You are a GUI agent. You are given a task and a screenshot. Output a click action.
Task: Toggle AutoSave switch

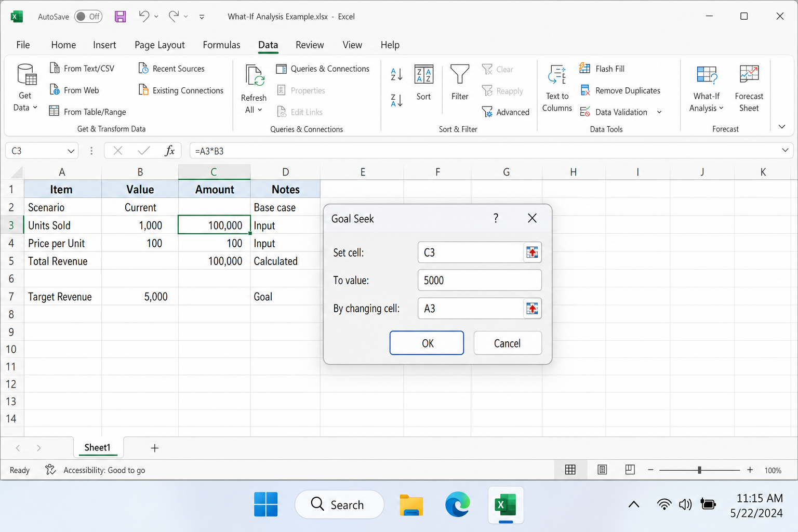(88, 17)
